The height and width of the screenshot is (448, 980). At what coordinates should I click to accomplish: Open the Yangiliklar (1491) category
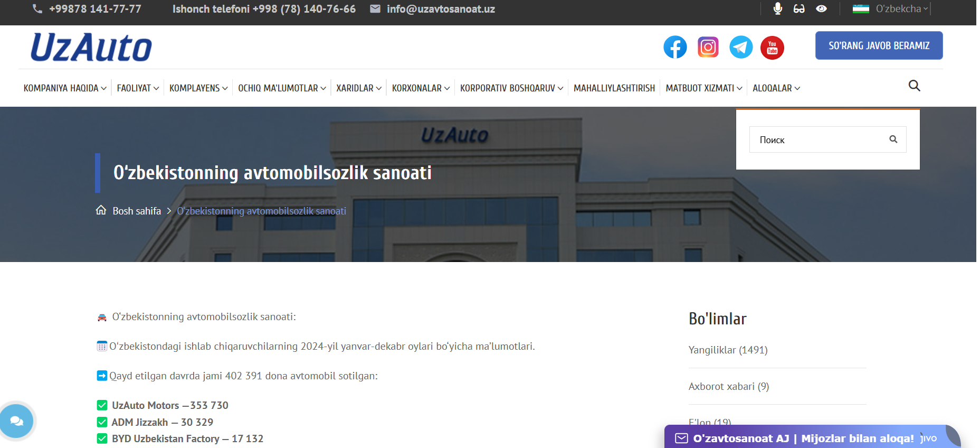(728, 350)
